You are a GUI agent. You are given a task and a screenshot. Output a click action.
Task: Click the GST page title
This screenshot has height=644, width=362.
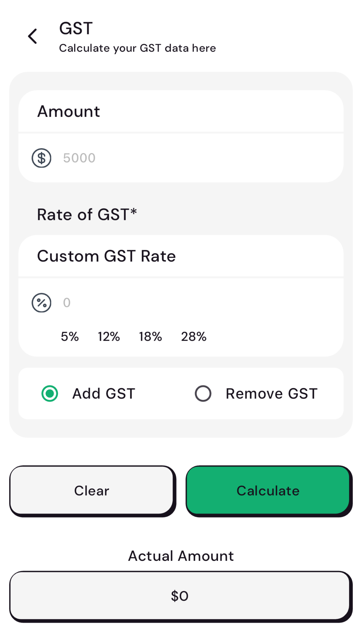coord(75,28)
